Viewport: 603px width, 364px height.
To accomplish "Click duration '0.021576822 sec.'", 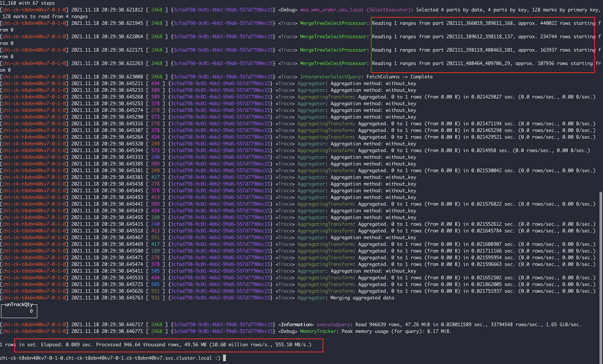I will pos(492,204).
